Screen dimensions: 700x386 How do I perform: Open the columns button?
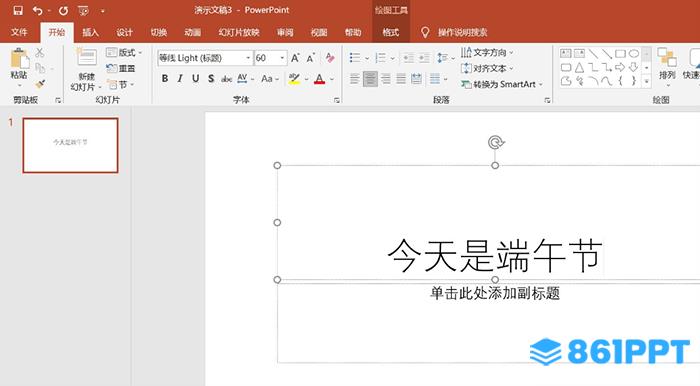click(438, 79)
